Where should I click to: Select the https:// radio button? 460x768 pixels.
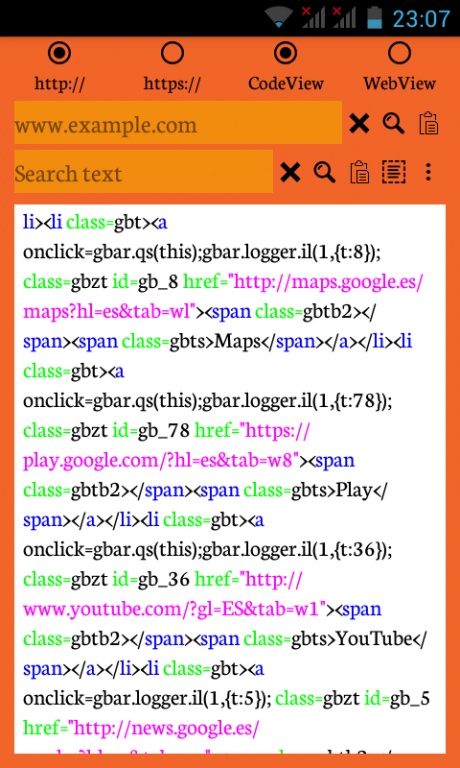172,53
